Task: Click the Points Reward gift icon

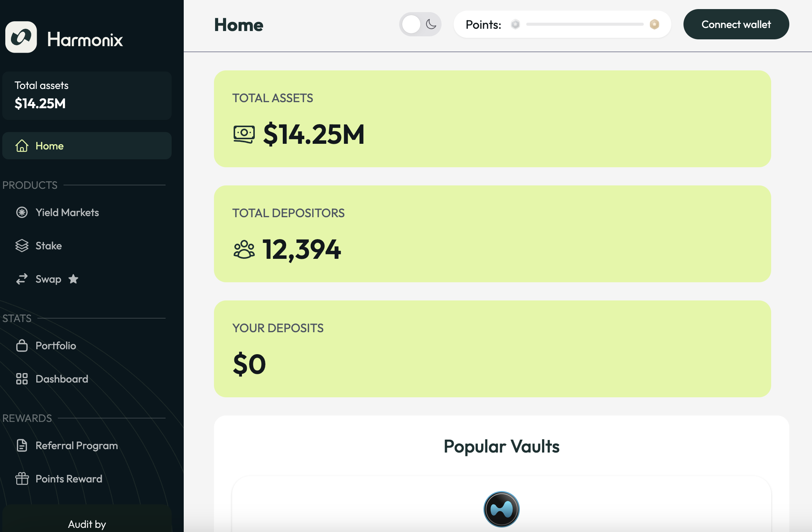Action: [22, 479]
